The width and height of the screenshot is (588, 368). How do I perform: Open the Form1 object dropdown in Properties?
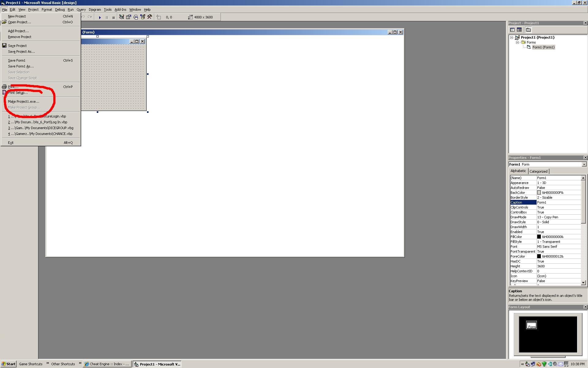click(x=584, y=164)
